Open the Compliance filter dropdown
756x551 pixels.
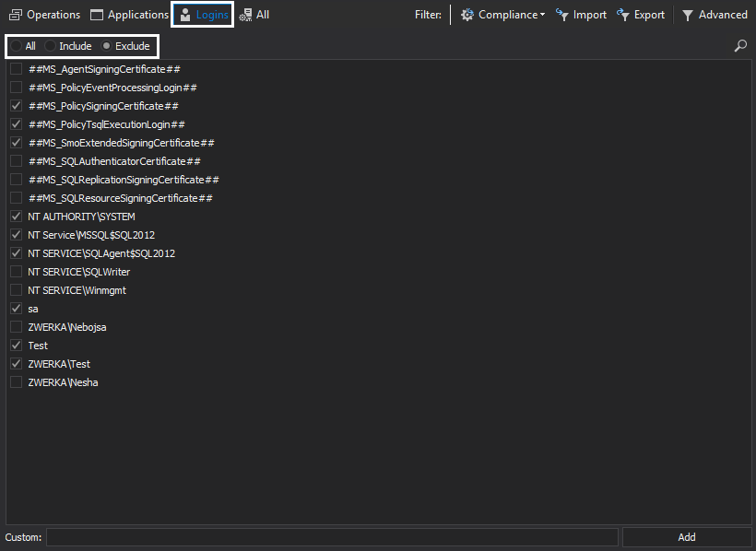pyautogui.click(x=502, y=15)
